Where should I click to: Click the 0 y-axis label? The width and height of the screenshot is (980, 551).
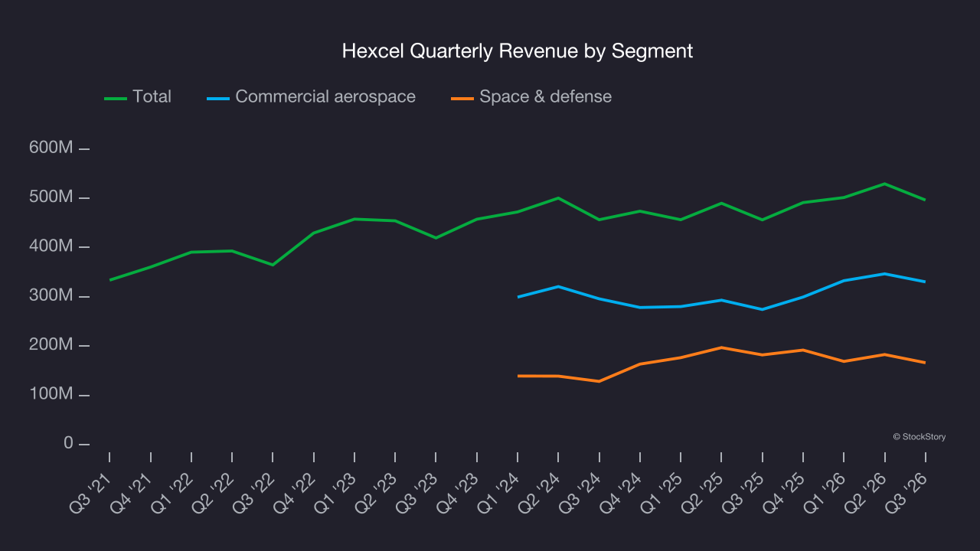pos(68,444)
